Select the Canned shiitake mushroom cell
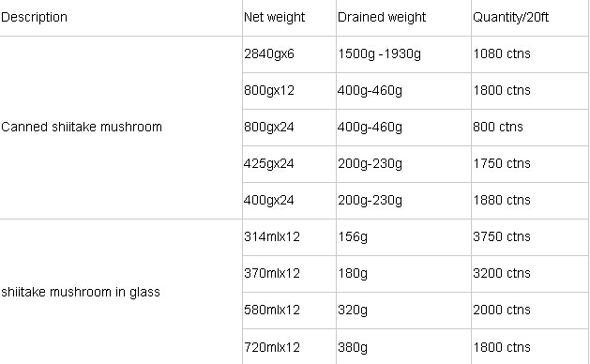 (121, 128)
